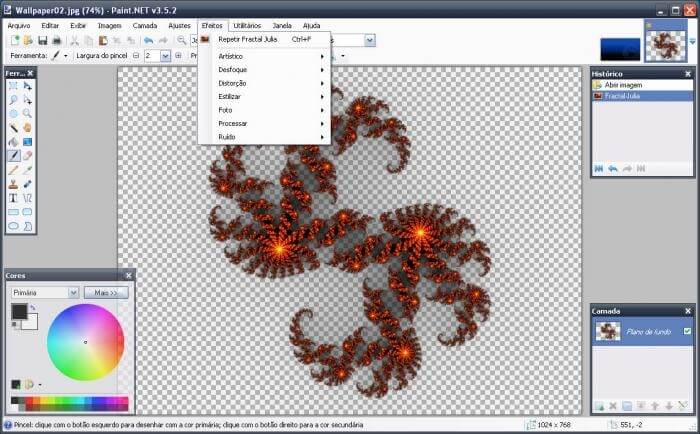Screen dimensions: 700x434
Task: Open the Ajustes menu
Action: pos(179,26)
